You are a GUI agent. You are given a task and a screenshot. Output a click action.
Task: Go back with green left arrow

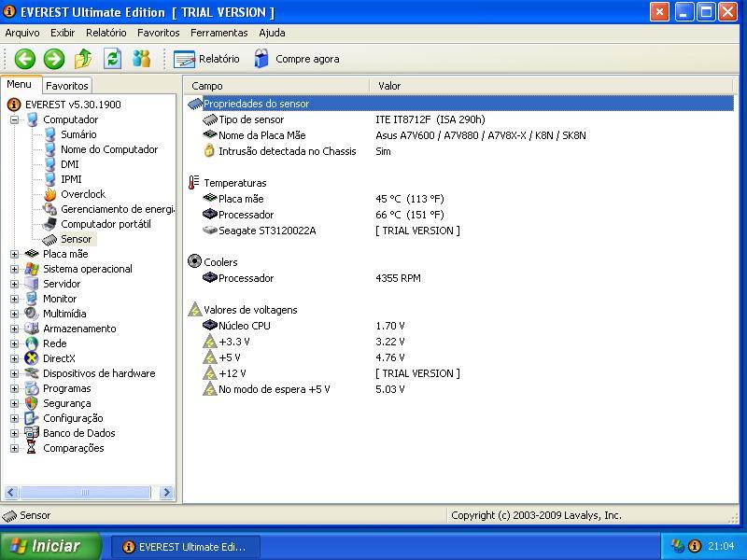[25, 59]
